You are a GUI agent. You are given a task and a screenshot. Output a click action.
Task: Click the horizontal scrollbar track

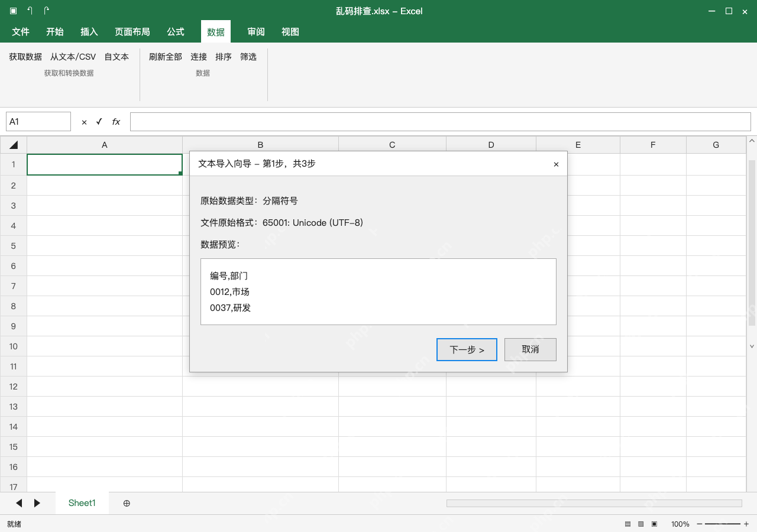click(x=594, y=503)
